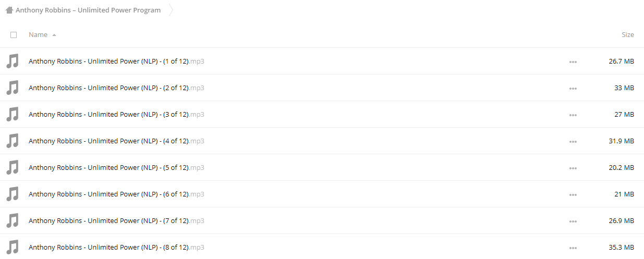Expand the ellipsis menu for track 6 of 12
Screen dimensions: 644x259
coord(573,194)
